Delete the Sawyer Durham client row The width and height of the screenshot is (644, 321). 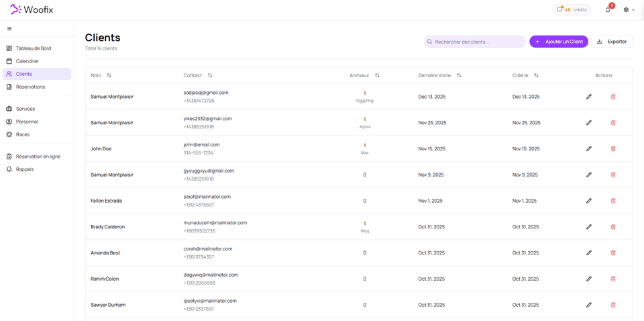(x=613, y=305)
